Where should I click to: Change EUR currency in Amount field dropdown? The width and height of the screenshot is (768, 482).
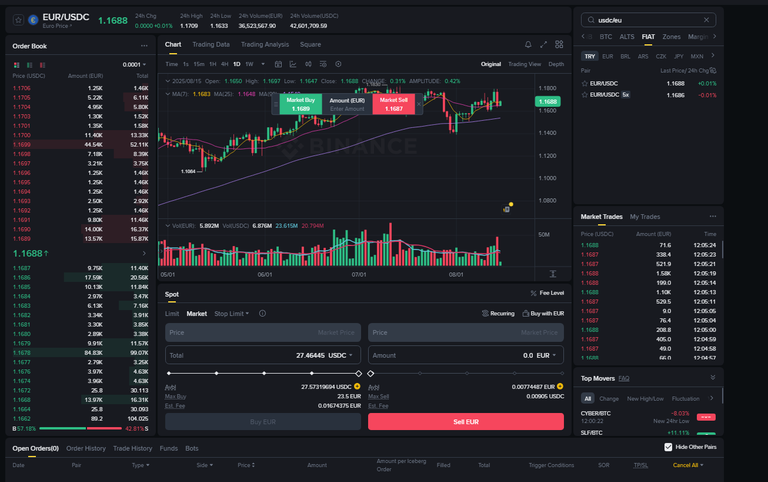546,355
